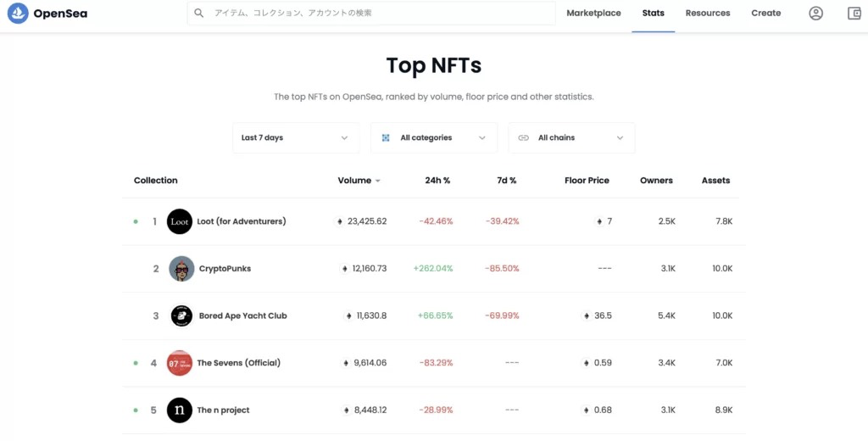This screenshot has width=868, height=441.
Task: Click the green dot beside rank 5
Action: tap(136, 410)
